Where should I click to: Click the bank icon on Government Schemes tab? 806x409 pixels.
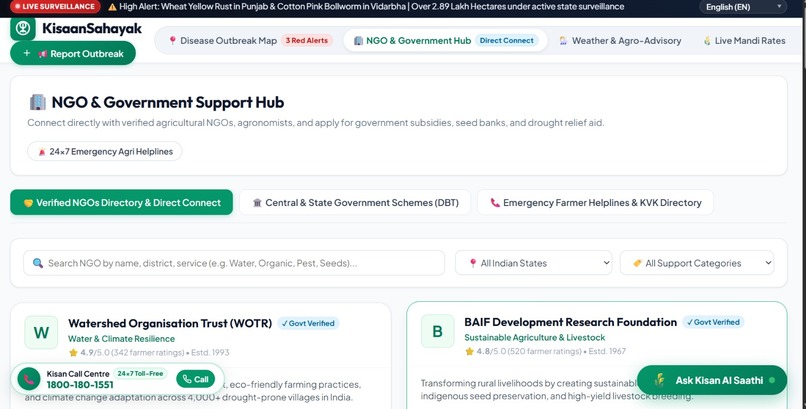tap(258, 203)
